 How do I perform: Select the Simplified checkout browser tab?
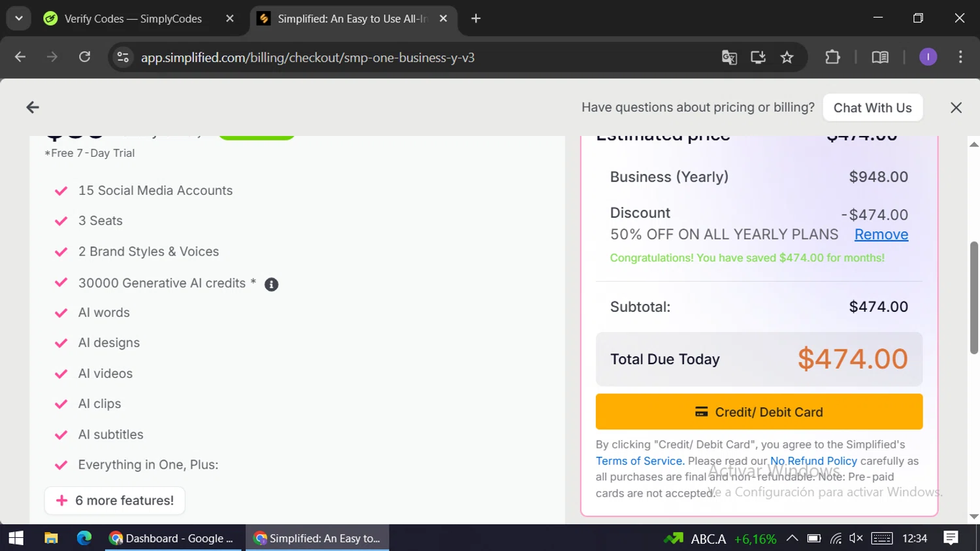[353, 19]
